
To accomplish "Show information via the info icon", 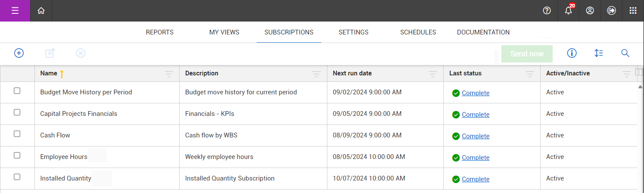I will tap(572, 53).
